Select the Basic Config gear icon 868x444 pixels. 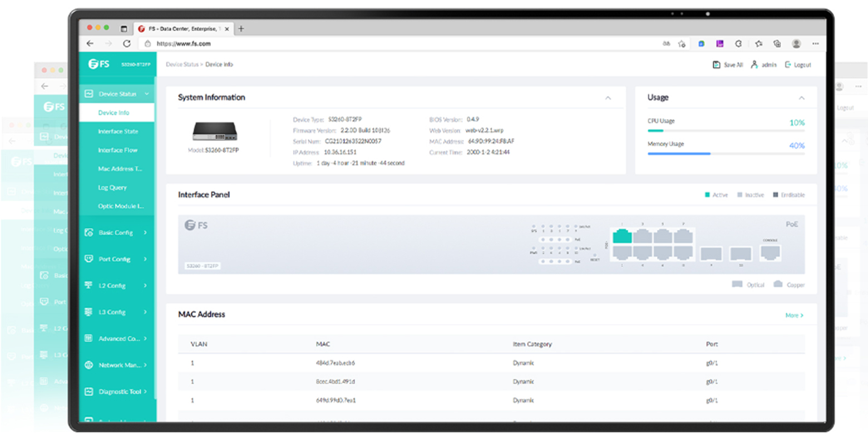(x=90, y=232)
